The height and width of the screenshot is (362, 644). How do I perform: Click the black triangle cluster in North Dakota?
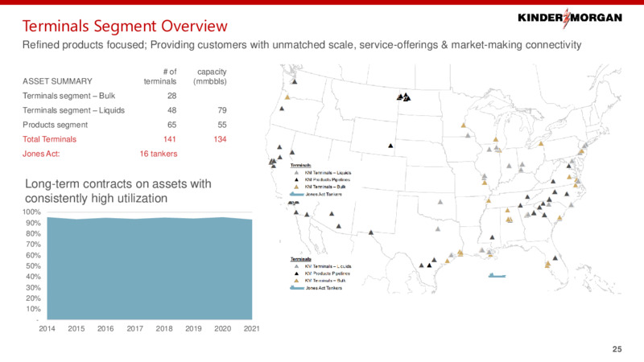click(404, 97)
